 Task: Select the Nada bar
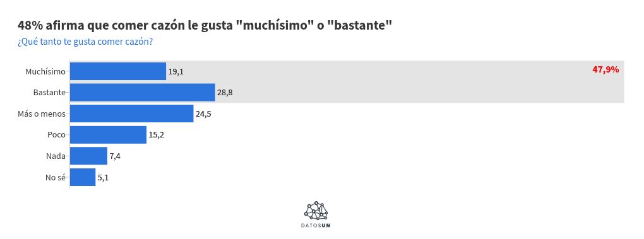(x=89, y=156)
